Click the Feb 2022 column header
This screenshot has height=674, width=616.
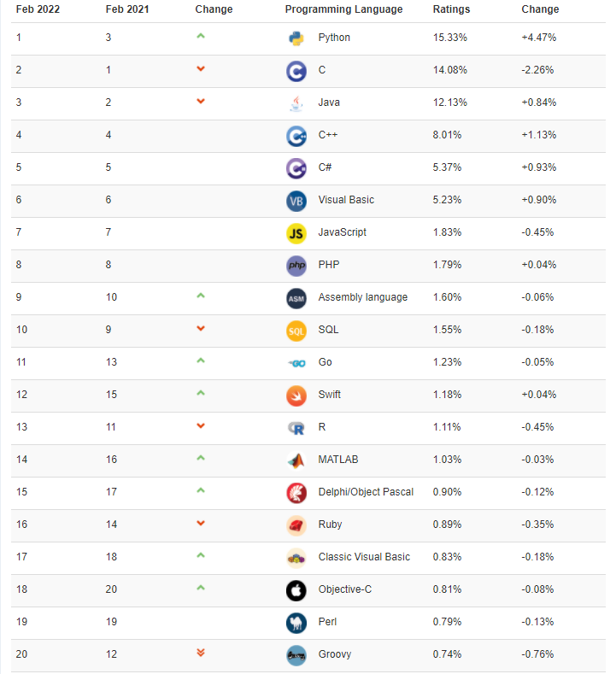point(38,9)
